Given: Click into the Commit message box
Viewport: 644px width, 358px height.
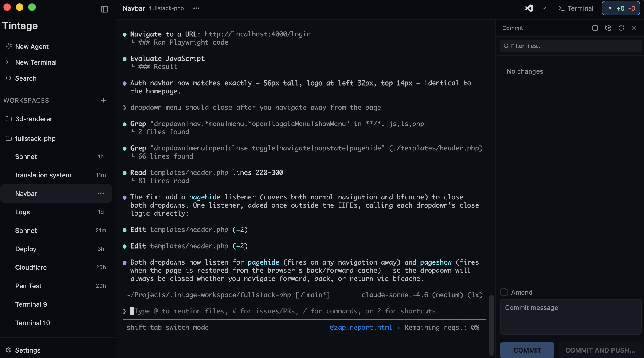Looking at the screenshot, I should [x=571, y=317].
